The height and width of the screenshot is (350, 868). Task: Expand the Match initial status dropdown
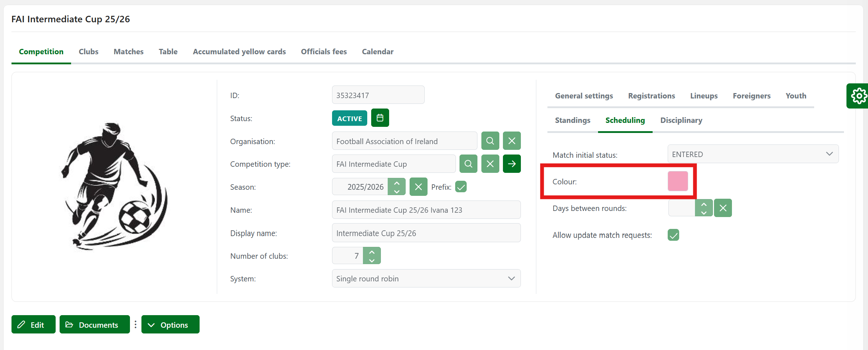click(753, 154)
